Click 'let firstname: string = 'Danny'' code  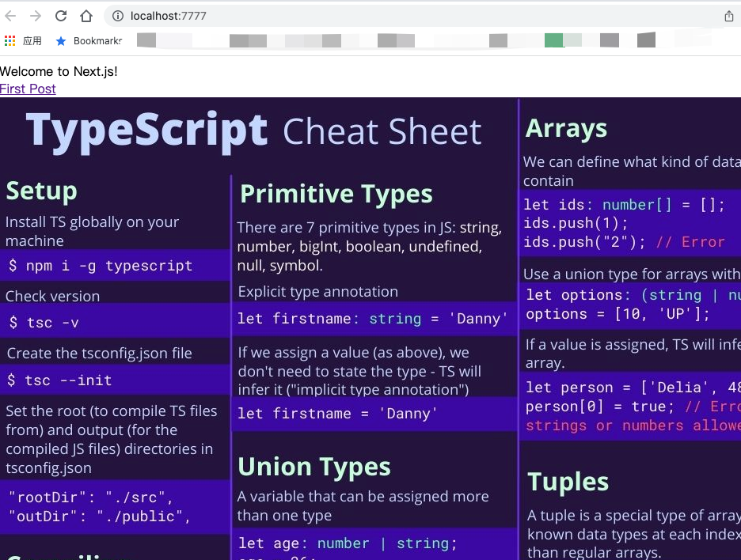pos(372,319)
